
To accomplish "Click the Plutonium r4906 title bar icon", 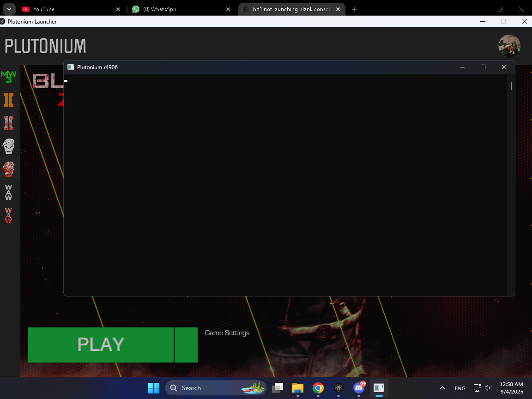I will pyautogui.click(x=71, y=67).
